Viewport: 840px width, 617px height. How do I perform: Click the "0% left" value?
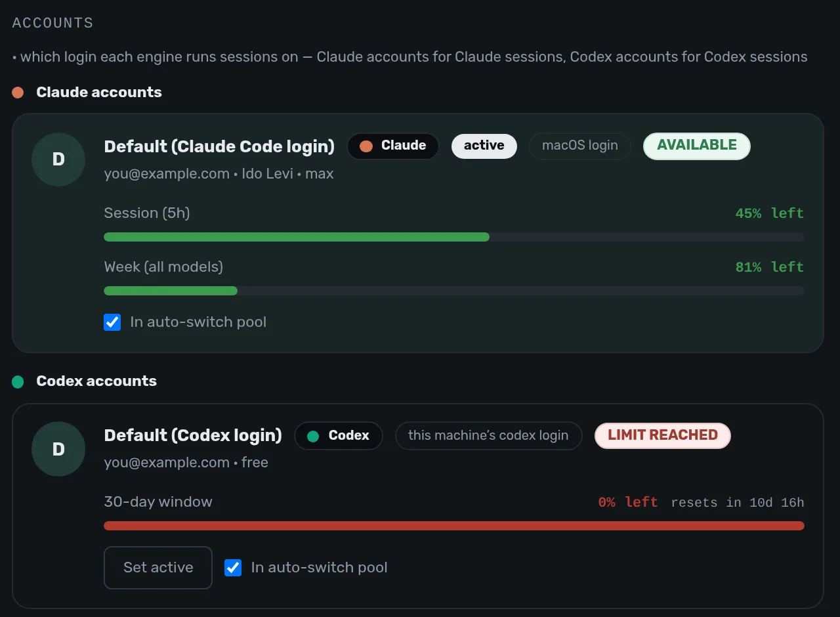[x=628, y=502]
